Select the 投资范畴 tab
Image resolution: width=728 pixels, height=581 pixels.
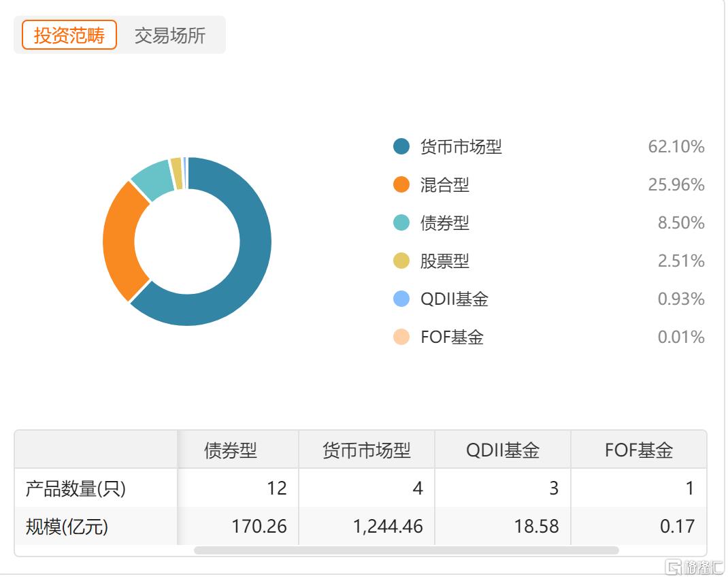pyautogui.click(x=69, y=35)
